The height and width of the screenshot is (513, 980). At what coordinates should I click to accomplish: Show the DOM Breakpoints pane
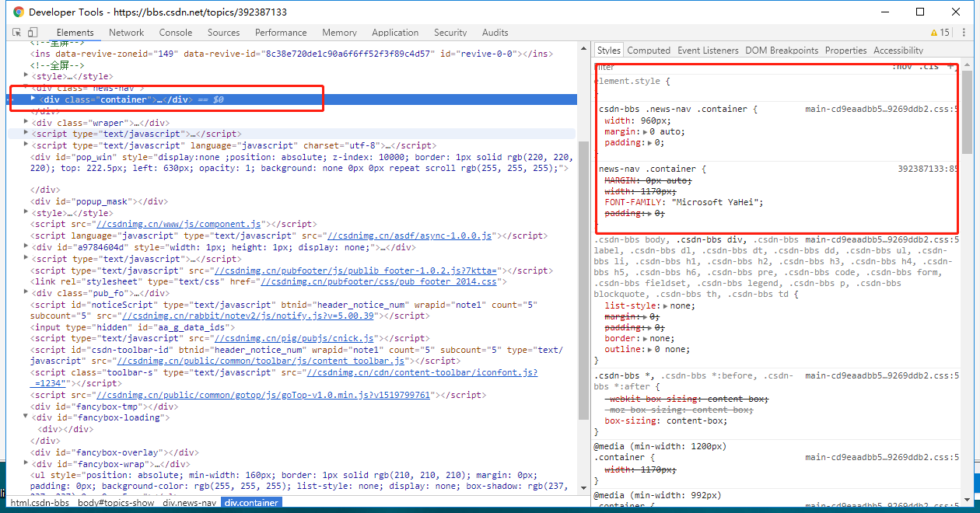point(782,51)
